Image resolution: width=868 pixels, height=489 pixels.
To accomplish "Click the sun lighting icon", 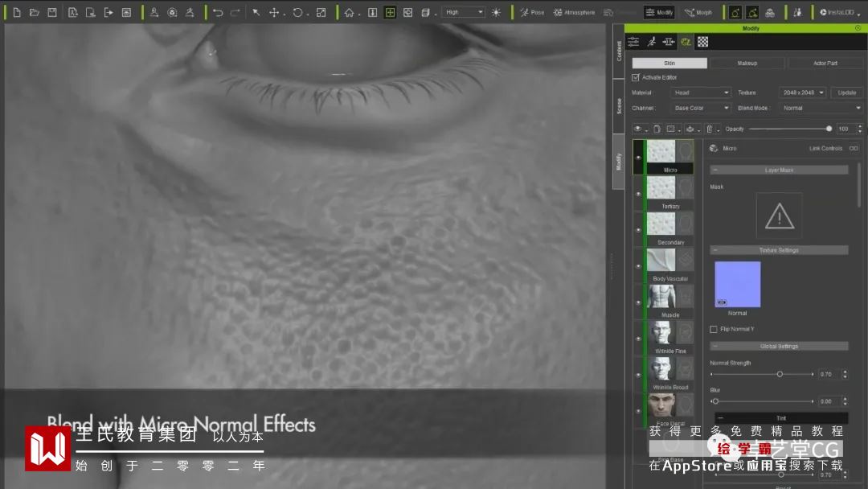I will point(497,12).
